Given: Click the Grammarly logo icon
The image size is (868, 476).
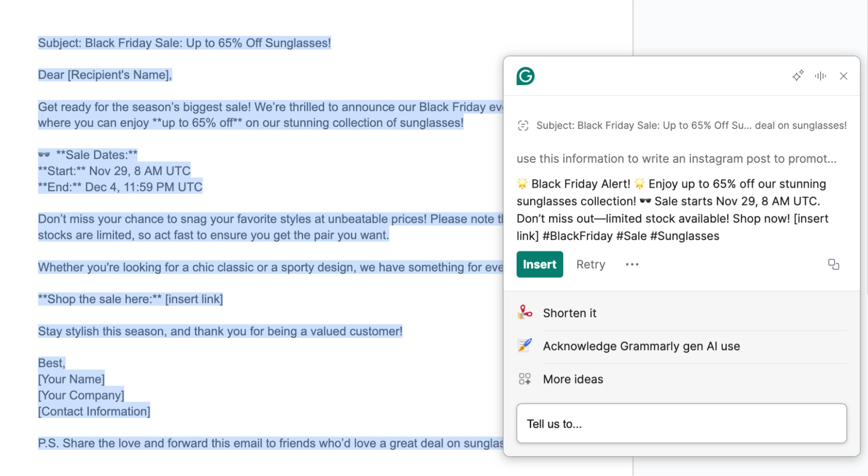Looking at the screenshot, I should 525,76.
